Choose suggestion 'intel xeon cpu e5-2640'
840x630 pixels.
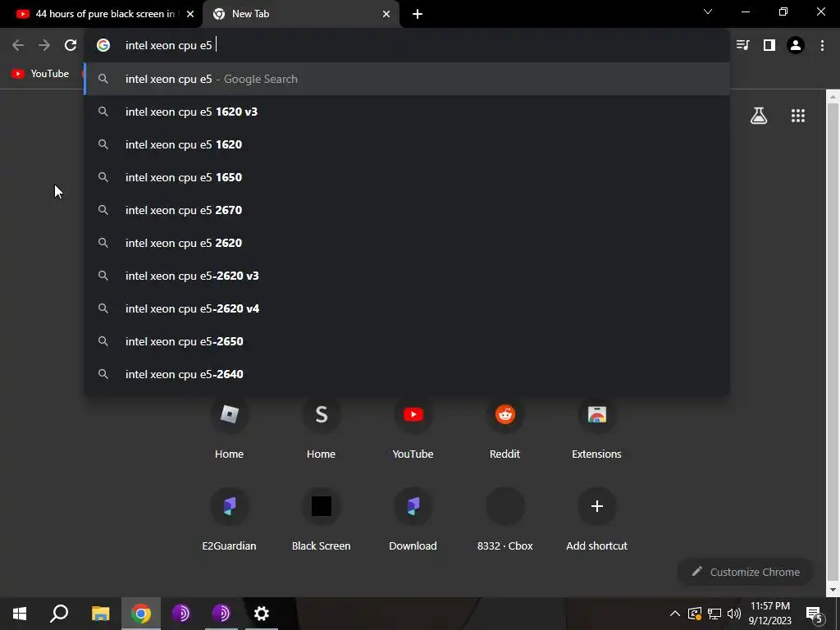click(407, 374)
